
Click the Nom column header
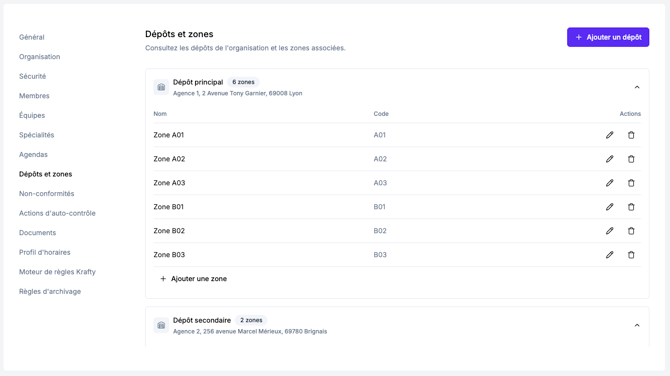coord(160,114)
